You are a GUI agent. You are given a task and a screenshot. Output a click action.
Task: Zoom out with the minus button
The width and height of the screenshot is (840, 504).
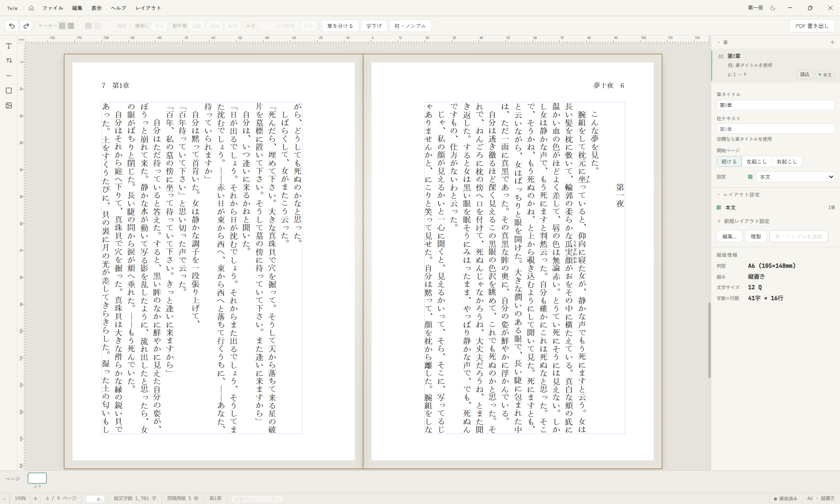5,498
